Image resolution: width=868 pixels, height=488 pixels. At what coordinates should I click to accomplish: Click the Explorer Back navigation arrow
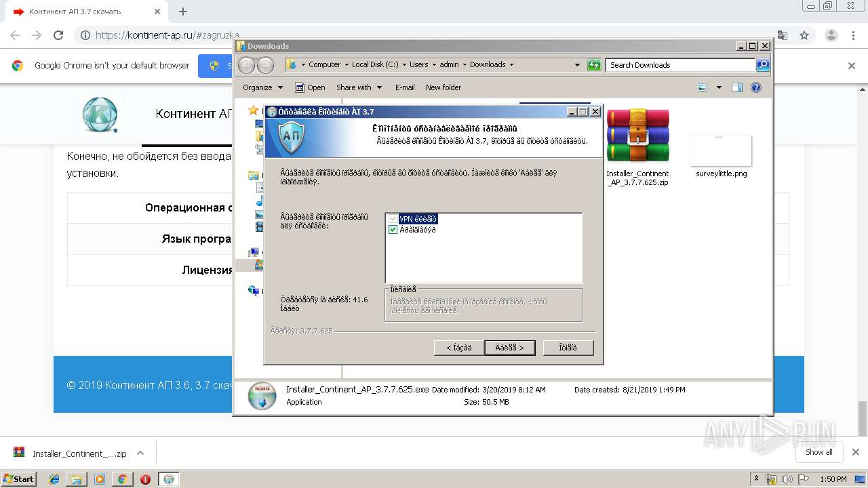tap(247, 65)
